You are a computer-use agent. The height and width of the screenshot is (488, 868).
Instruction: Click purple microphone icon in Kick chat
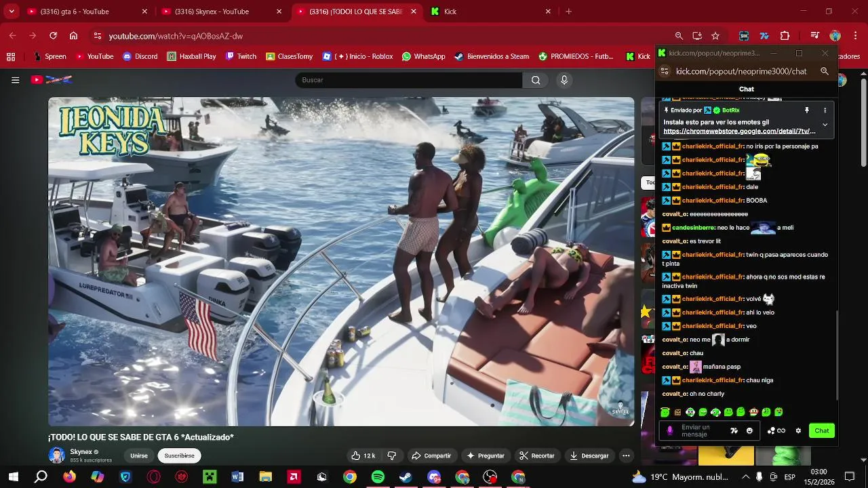[x=670, y=430]
